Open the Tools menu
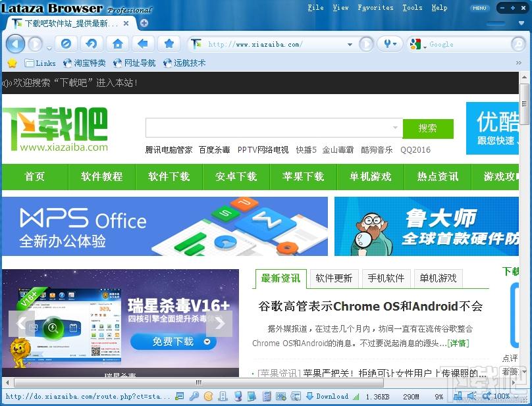 click(x=412, y=7)
